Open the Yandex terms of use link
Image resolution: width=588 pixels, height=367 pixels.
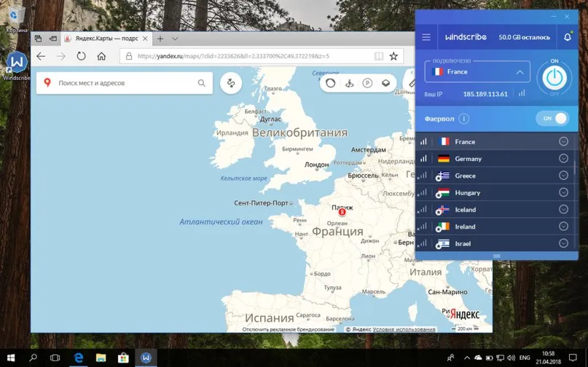coord(404,330)
